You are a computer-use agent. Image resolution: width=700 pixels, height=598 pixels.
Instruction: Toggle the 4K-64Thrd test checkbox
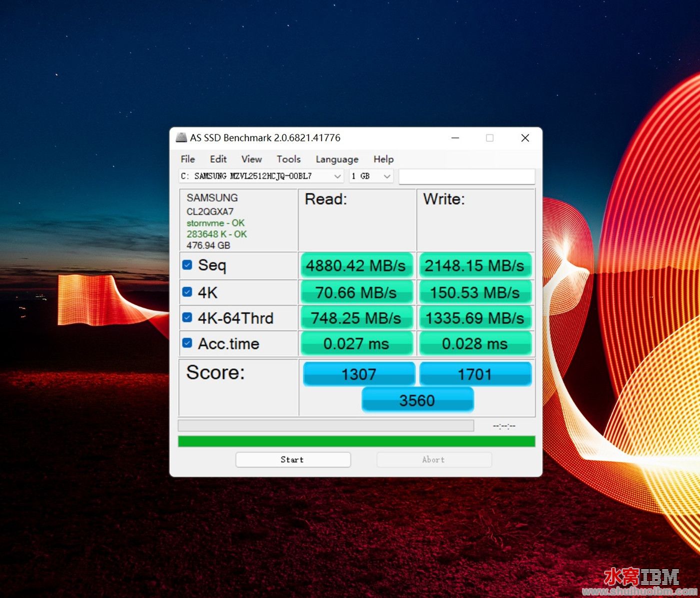187,318
